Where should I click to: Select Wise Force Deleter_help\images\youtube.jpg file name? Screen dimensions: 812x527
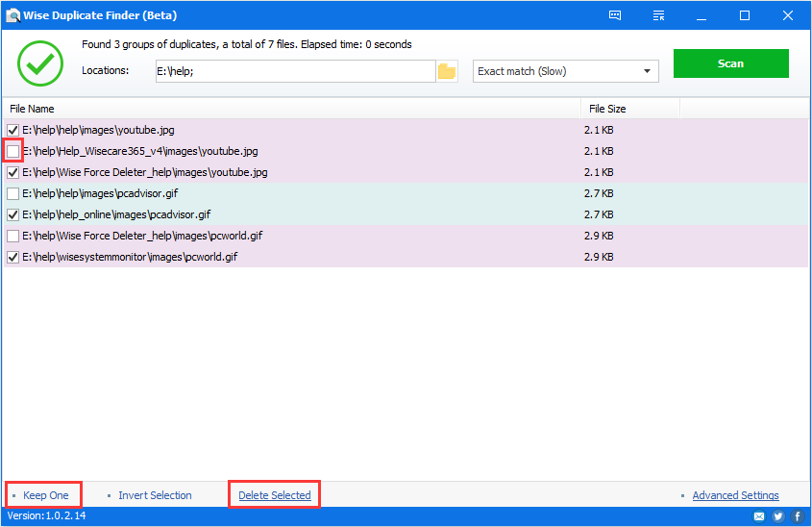tap(145, 172)
